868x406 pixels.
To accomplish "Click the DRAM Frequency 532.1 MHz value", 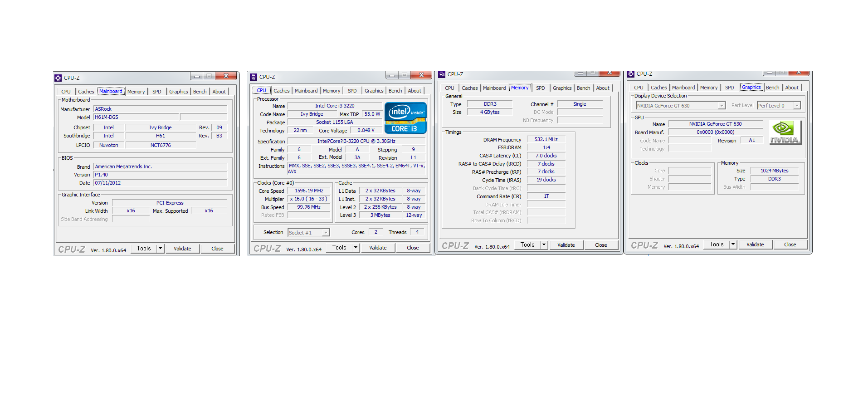I will point(546,140).
